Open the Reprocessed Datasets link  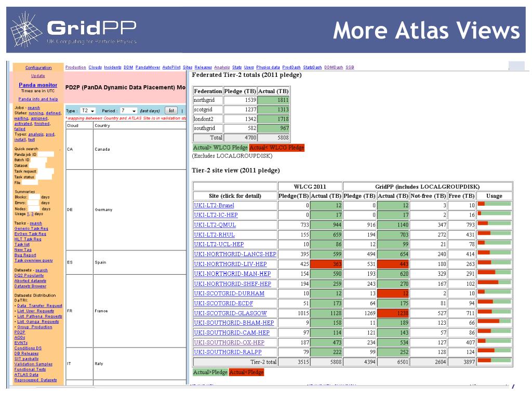[x=36, y=380]
